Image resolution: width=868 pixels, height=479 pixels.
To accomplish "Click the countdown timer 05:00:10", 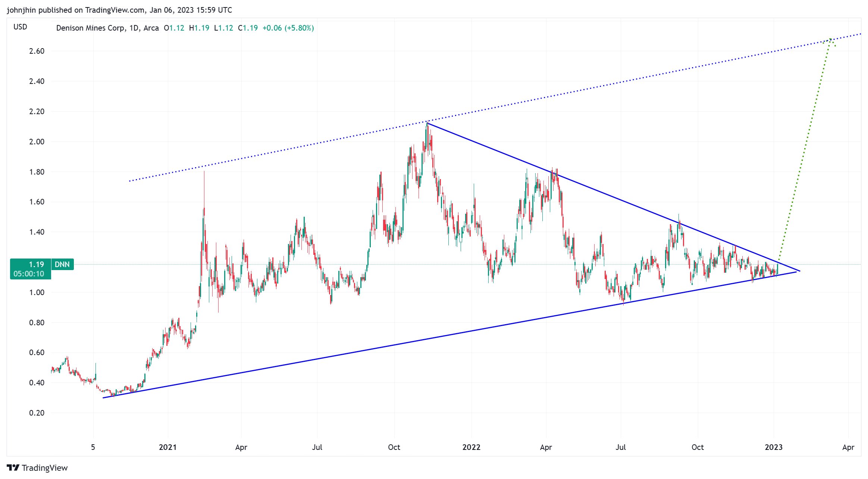I will [x=29, y=274].
